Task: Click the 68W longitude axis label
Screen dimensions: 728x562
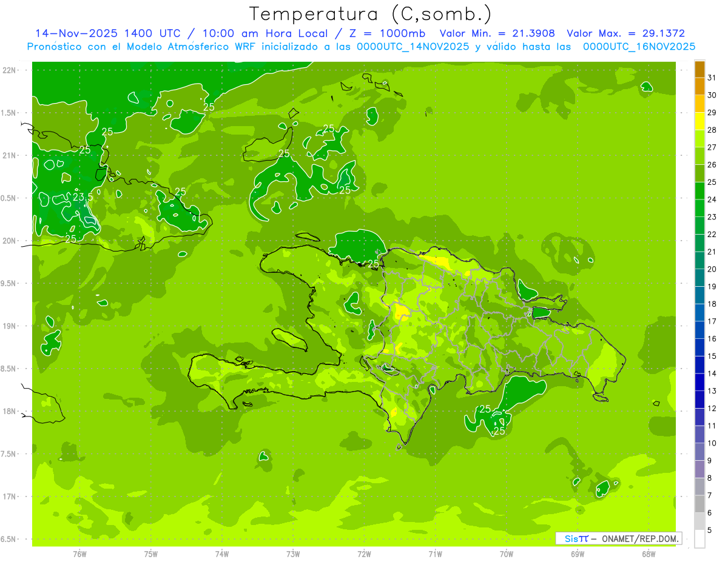Action: point(649,554)
